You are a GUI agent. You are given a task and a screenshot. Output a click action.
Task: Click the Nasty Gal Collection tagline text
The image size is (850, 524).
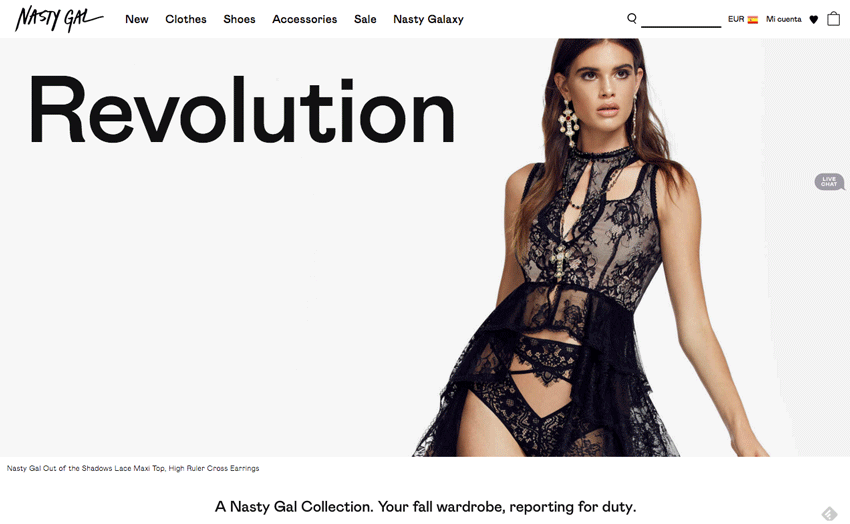click(x=425, y=507)
